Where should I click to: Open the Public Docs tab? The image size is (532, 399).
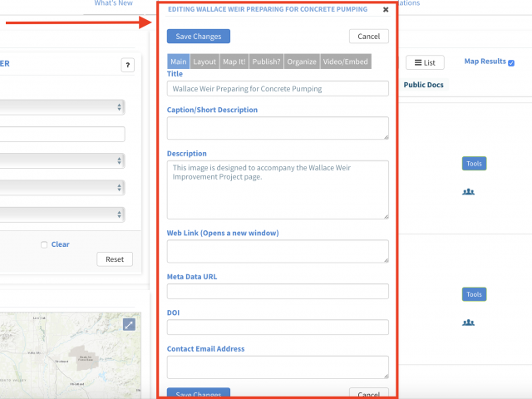pyautogui.click(x=423, y=85)
